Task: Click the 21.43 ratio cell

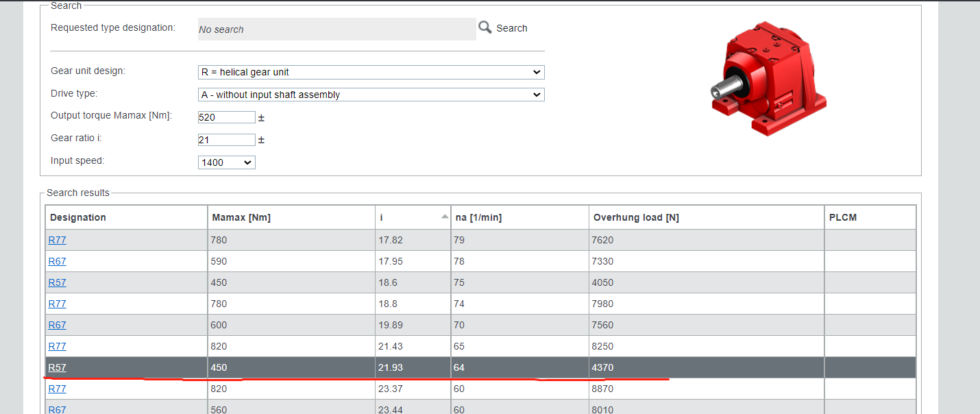Action: pyautogui.click(x=413, y=346)
